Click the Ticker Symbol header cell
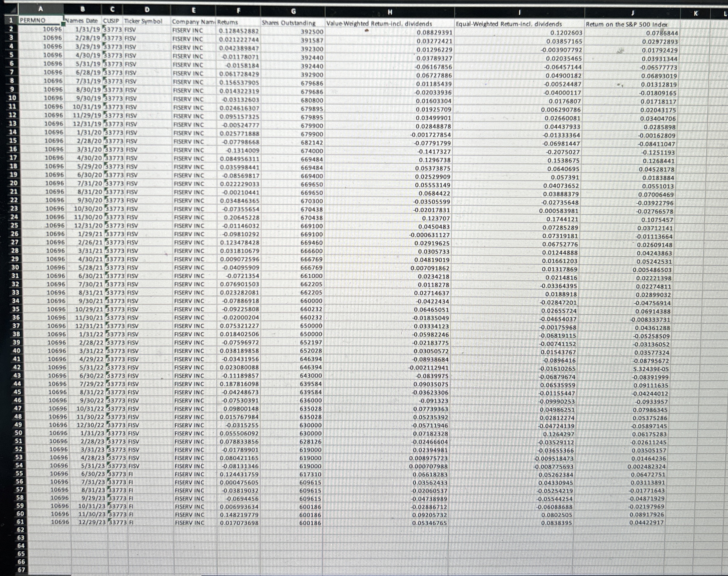728x576 pixels. coord(143,21)
